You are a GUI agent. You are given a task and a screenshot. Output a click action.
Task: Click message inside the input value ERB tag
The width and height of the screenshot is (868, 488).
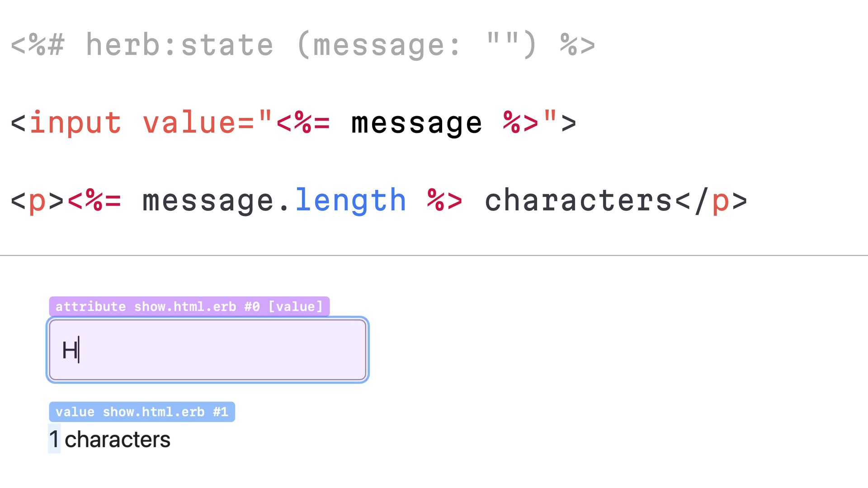tap(417, 123)
